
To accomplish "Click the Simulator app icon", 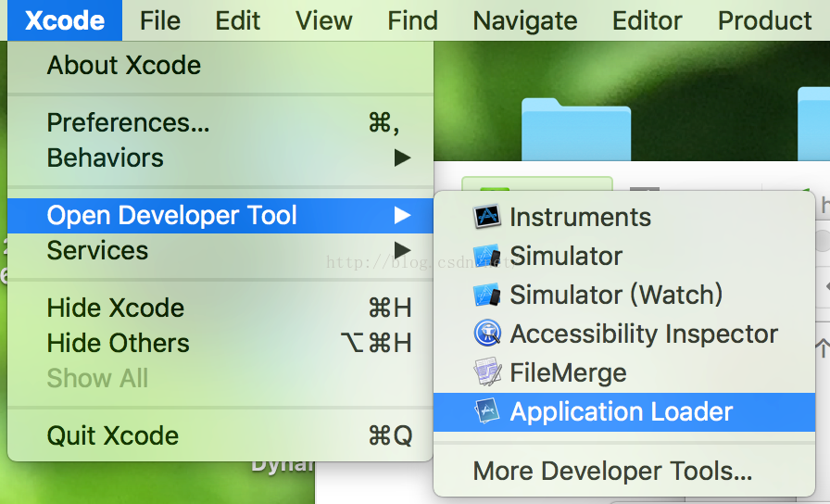I will coord(487,257).
